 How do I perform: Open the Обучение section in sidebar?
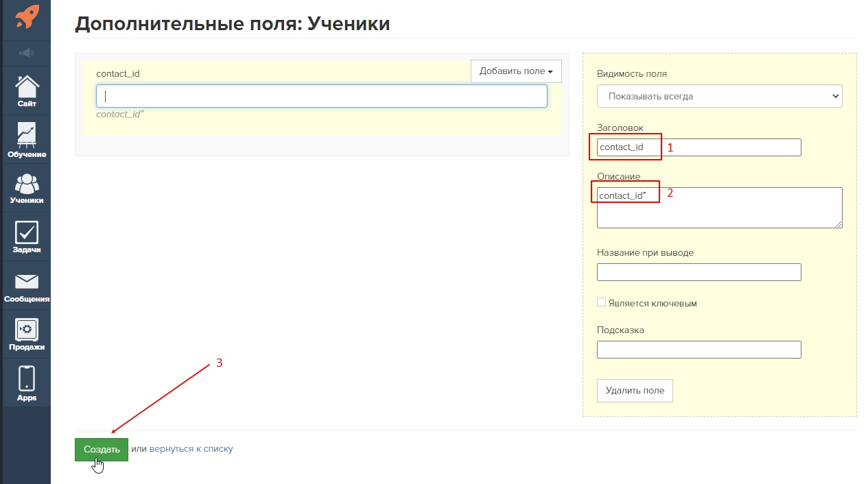point(27,140)
